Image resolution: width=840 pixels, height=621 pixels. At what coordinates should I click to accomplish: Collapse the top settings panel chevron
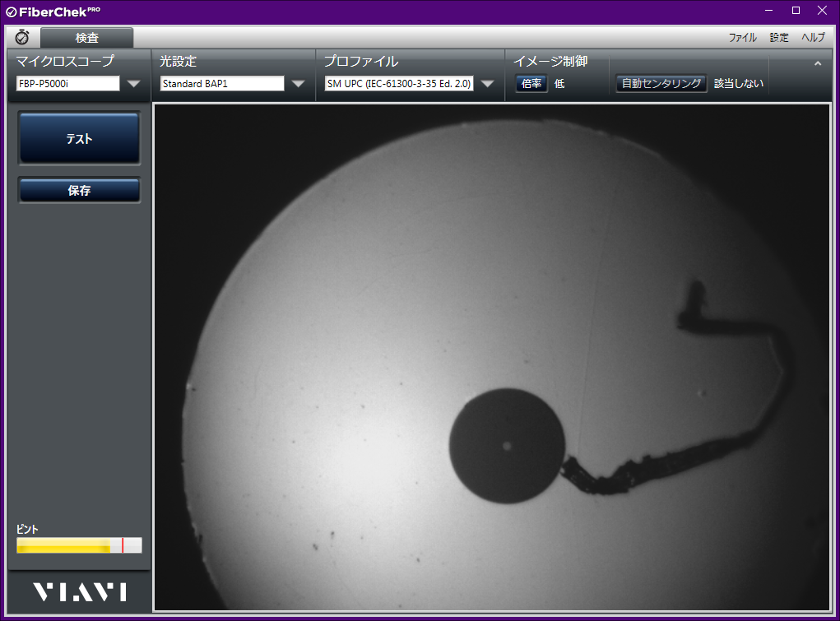tap(818, 63)
